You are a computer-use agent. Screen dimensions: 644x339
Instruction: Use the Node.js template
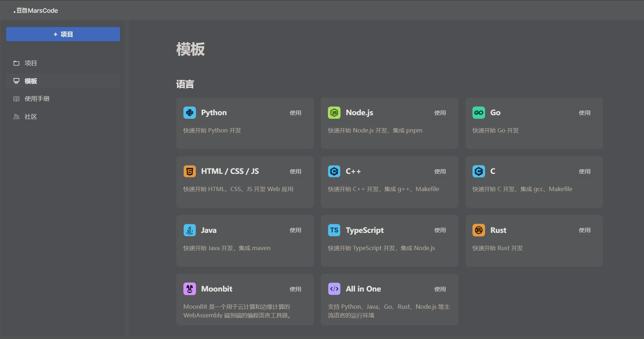coord(440,113)
